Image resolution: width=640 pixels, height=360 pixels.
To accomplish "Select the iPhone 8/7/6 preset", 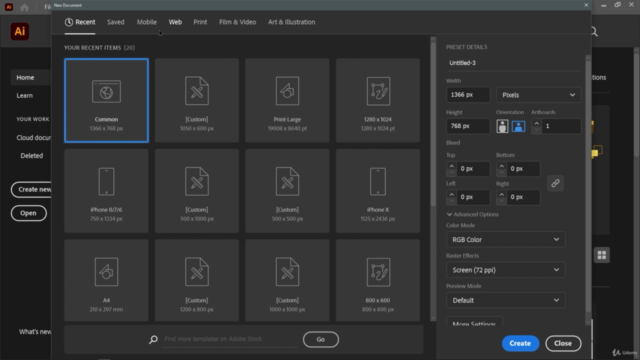I will (x=106, y=191).
